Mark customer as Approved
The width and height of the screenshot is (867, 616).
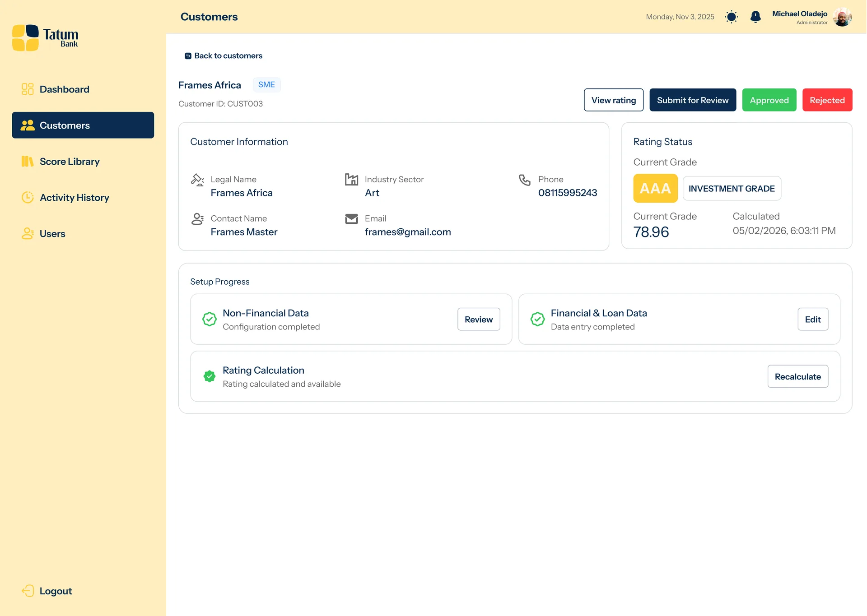(x=769, y=100)
